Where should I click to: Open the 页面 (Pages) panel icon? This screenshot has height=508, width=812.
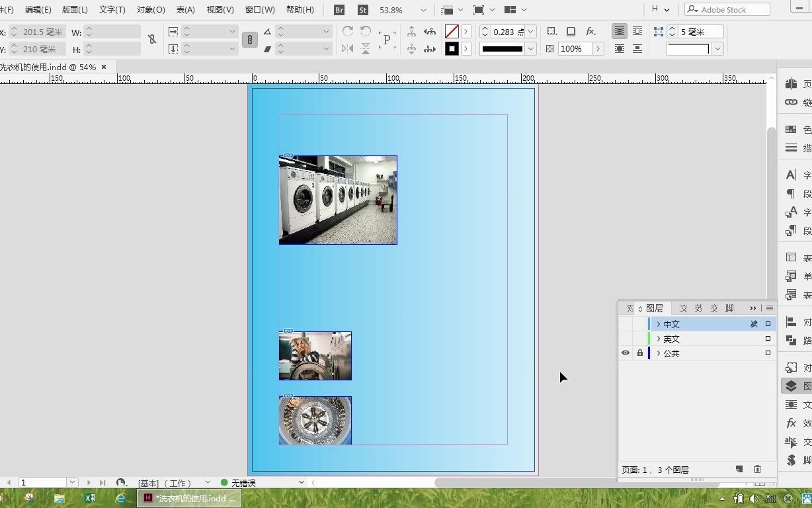[792, 83]
